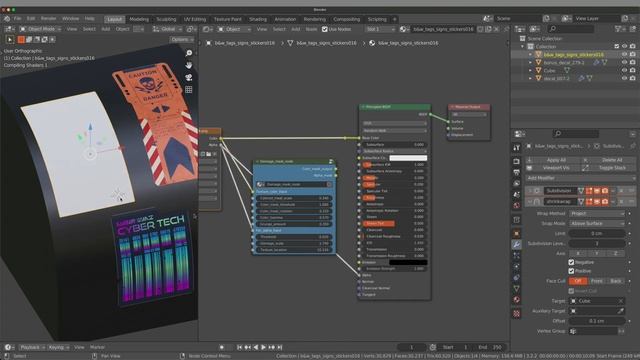Screen dimensions: 640x360
Task: Set Face Cull to Back
Action: pos(615,281)
